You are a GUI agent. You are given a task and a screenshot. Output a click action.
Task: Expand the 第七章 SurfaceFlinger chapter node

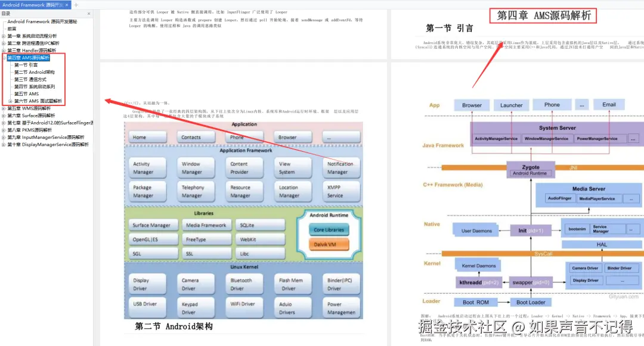coord(4,123)
